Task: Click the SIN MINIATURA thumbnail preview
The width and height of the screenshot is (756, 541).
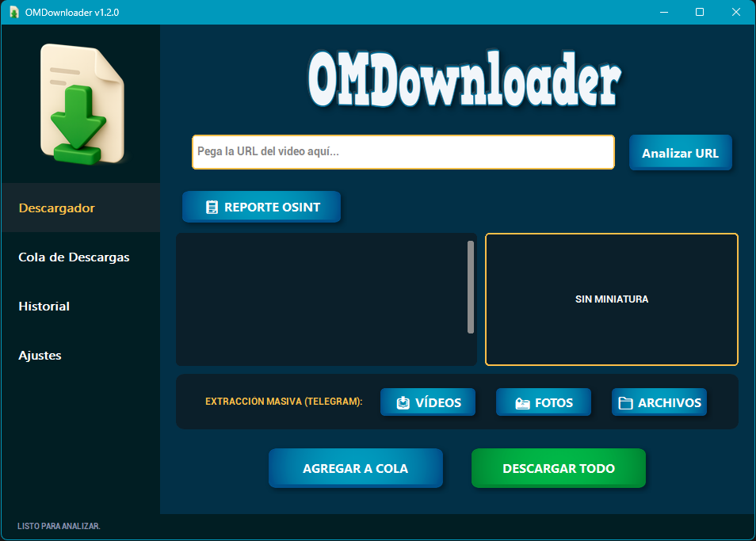Action: [x=611, y=299]
